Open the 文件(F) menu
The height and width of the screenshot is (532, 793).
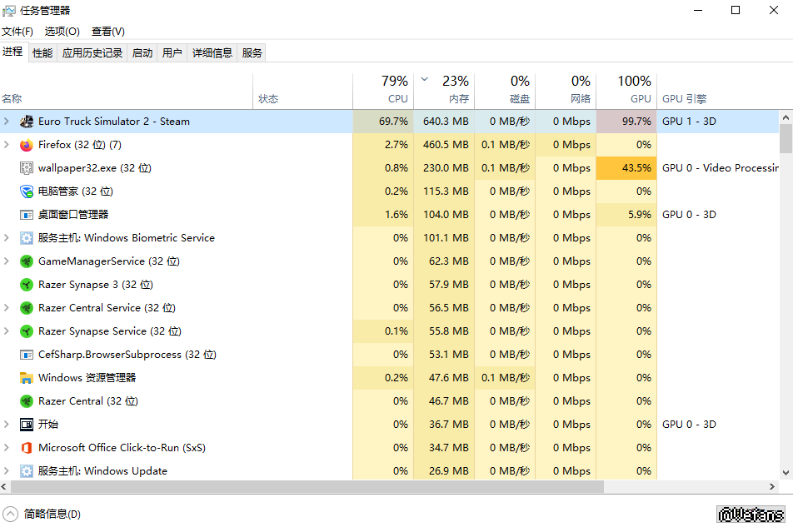point(17,32)
